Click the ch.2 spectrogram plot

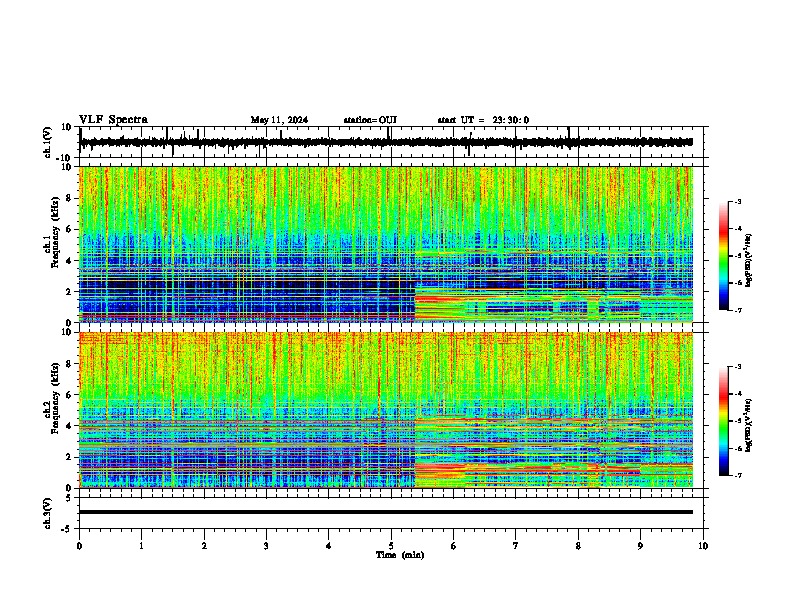point(386,410)
